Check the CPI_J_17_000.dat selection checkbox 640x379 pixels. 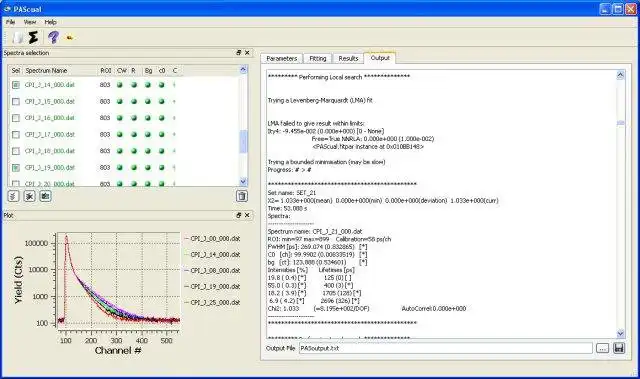tap(16, 134)
